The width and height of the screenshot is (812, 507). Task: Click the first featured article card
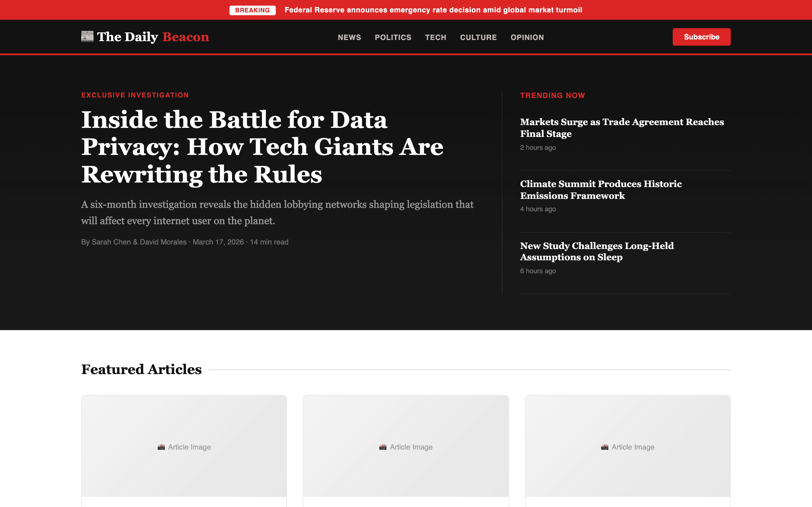[x=184, y=449]
